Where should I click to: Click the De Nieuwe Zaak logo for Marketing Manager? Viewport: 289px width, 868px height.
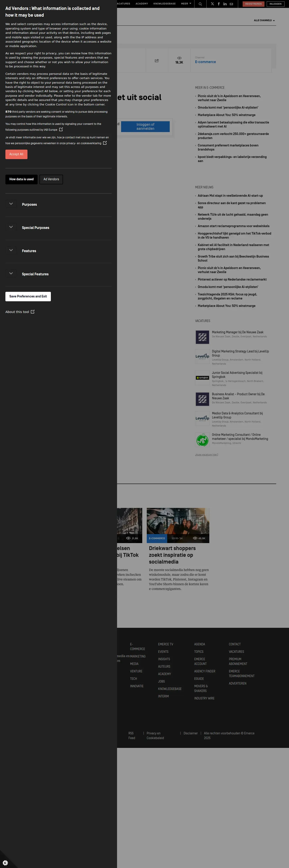(202, 337)
